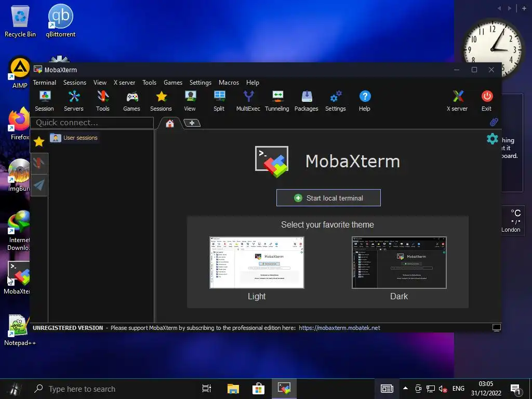Screen dimensions: 532x399
Task: Open News and interests taskbar widget
Action: click(387, 389)
